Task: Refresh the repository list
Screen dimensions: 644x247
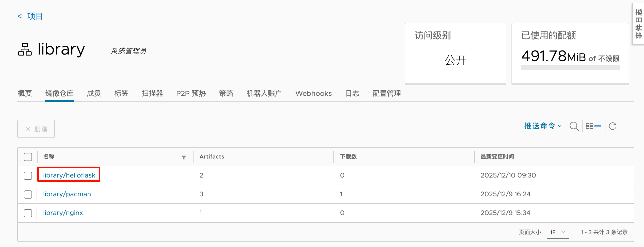Action: point(612,126)
